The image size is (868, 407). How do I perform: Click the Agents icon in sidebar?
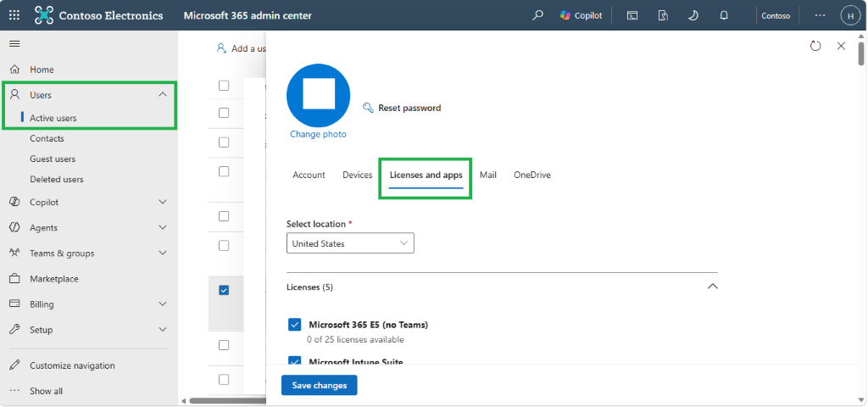point(15,227)
